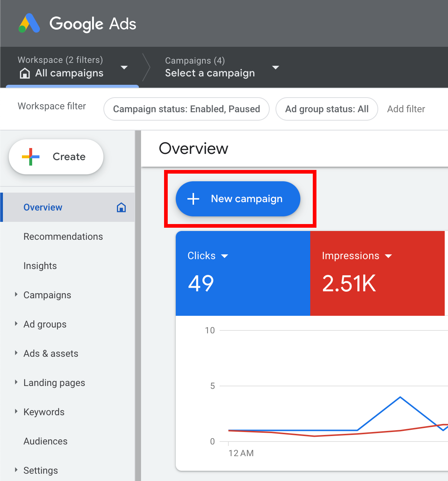The width and height of the screenshot is (448, 481).
Task: Edit the Ad group status: All filter
Action: (x=327, y=109)
